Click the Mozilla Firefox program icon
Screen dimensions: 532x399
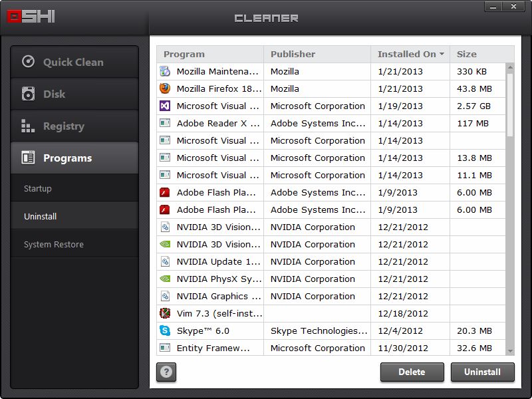click(x=165, y=88)
